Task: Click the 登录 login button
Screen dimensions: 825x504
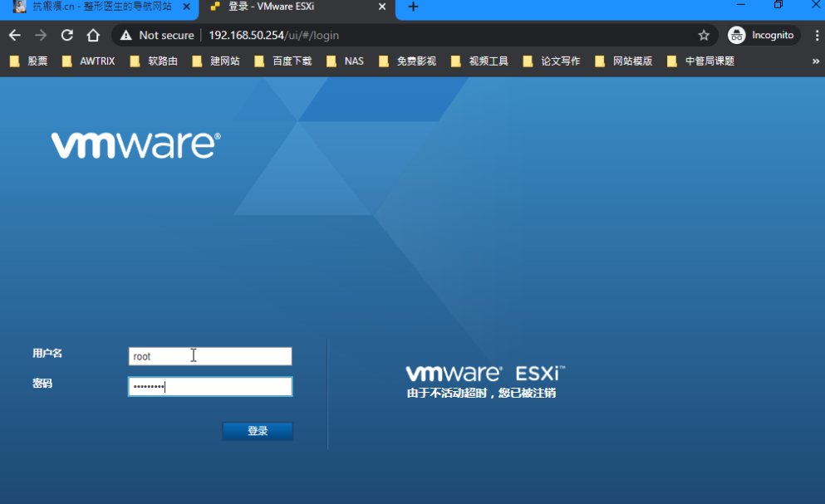Action: (258, 431)
